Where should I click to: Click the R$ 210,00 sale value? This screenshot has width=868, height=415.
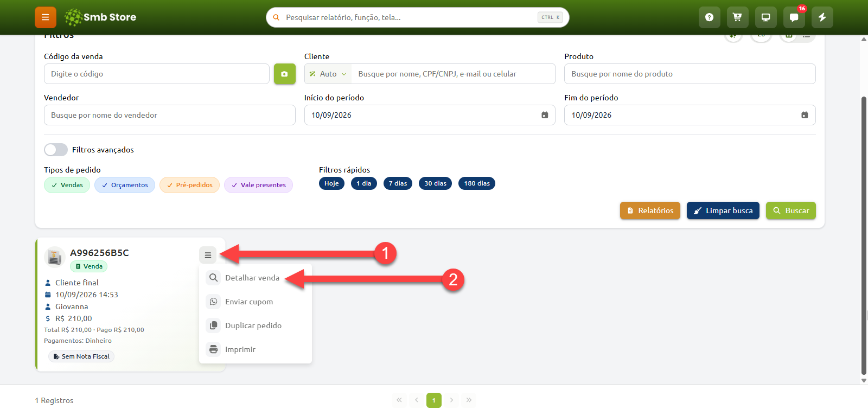(x=74, y=318)
